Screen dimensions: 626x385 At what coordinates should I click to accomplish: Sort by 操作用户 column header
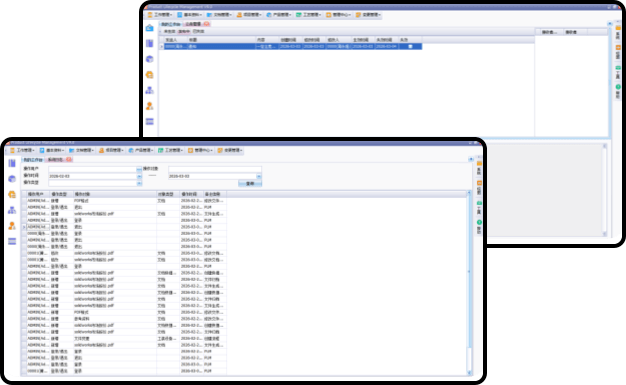(38, 194)
